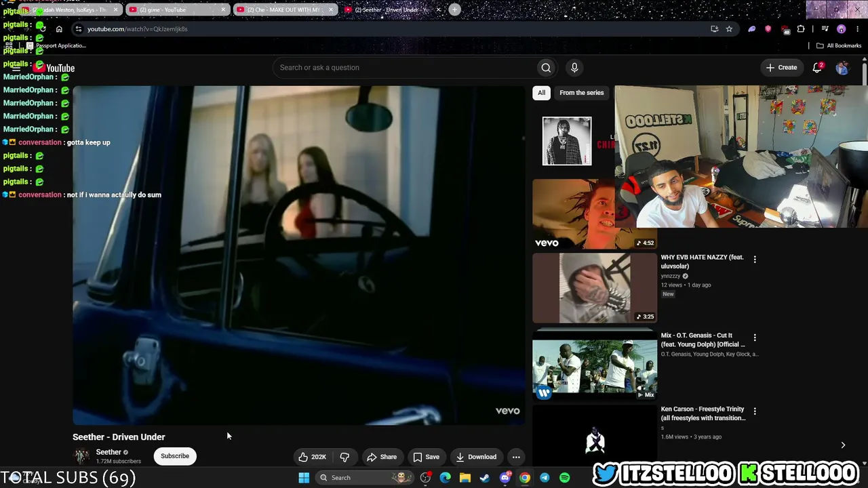Open OBS Studio from the taskbar
The height and width of the screenshot is (488, 868).
(x=425, y=478)
